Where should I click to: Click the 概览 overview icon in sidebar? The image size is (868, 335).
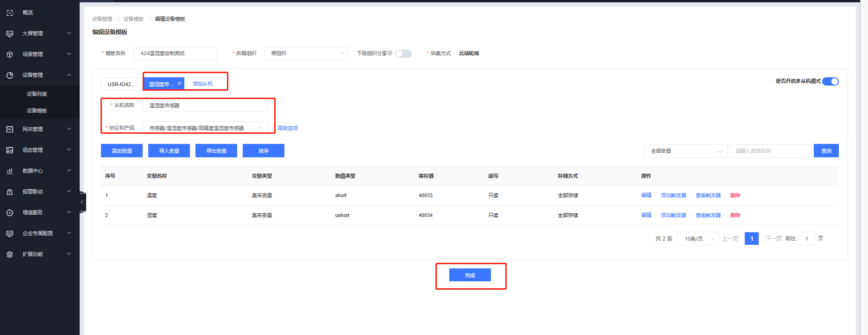pos(10,13)
